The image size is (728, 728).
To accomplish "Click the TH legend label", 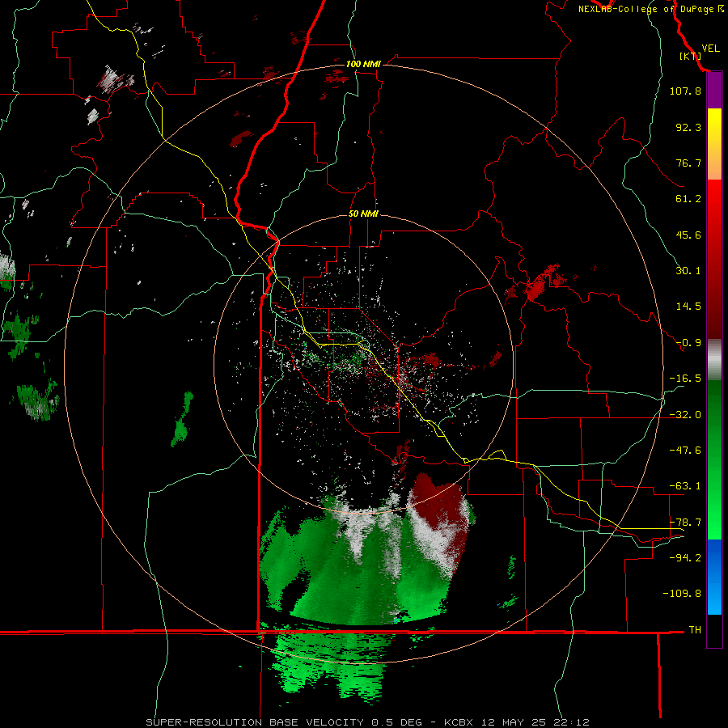I will click(x=695, y=630).
